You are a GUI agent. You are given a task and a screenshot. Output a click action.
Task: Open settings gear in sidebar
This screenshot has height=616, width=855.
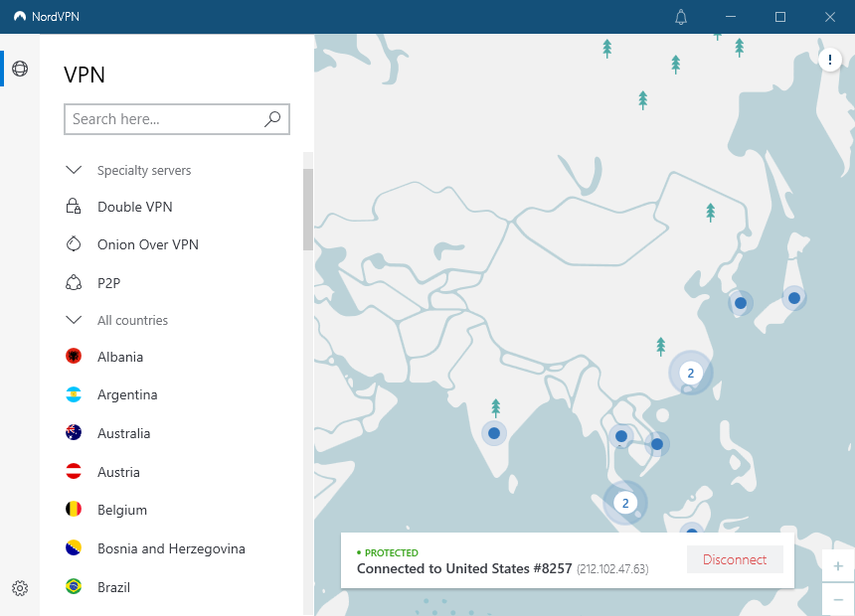pos(20,588)
